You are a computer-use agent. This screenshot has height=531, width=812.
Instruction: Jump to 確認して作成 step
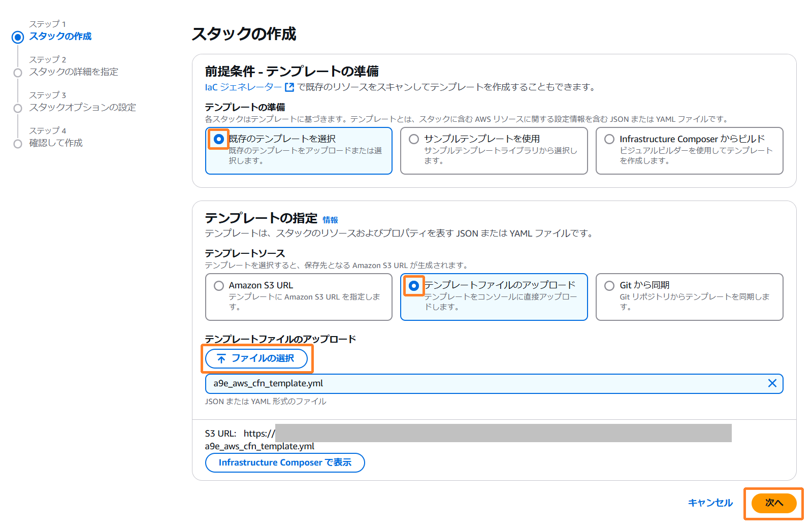tap(56, 143)
